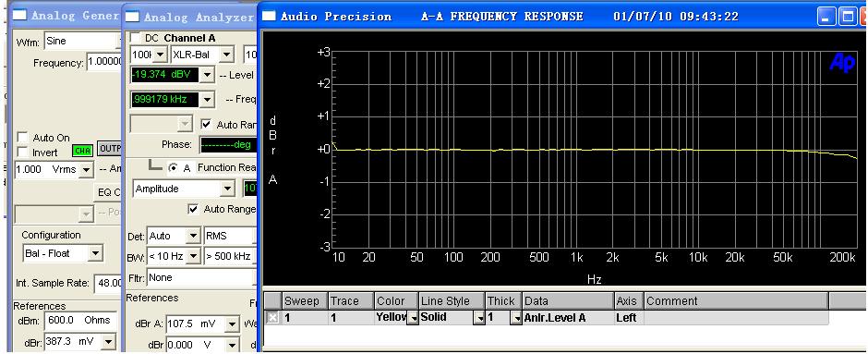Open the RMS detector type dropdown

(x=255, y=236)
